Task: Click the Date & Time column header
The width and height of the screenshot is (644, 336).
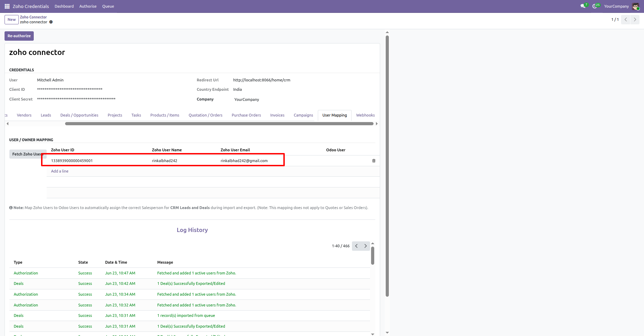Action: [x=116, y=262]
